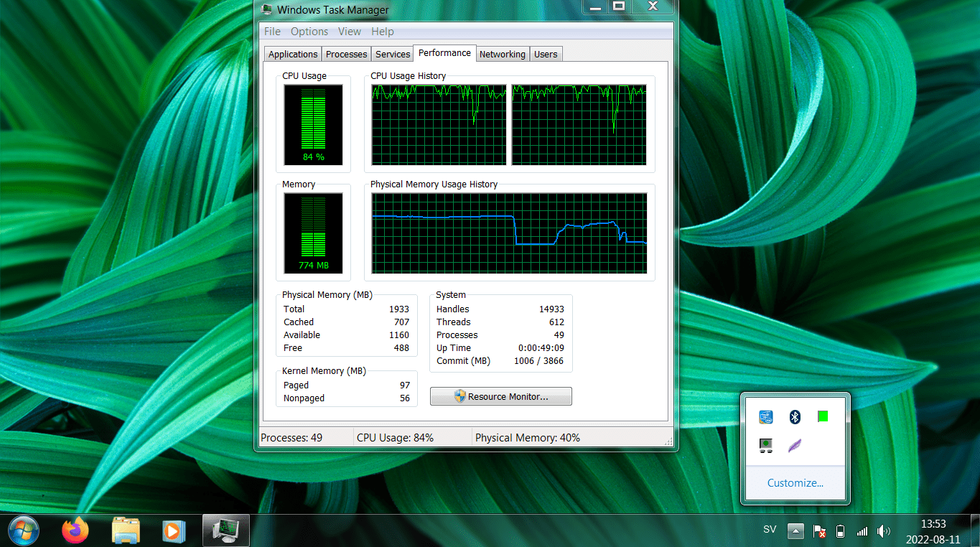Click the Customize... link in tray popup

[x=795, y=483]
